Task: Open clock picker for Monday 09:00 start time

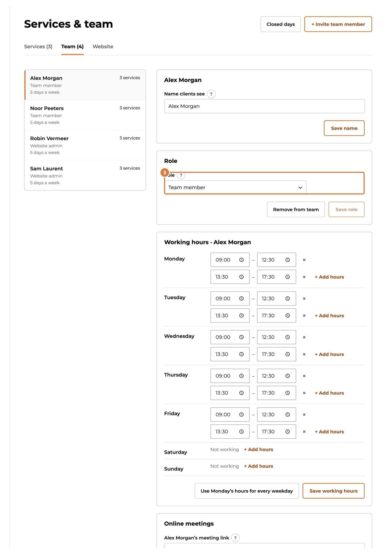Action: pos(241,260)
